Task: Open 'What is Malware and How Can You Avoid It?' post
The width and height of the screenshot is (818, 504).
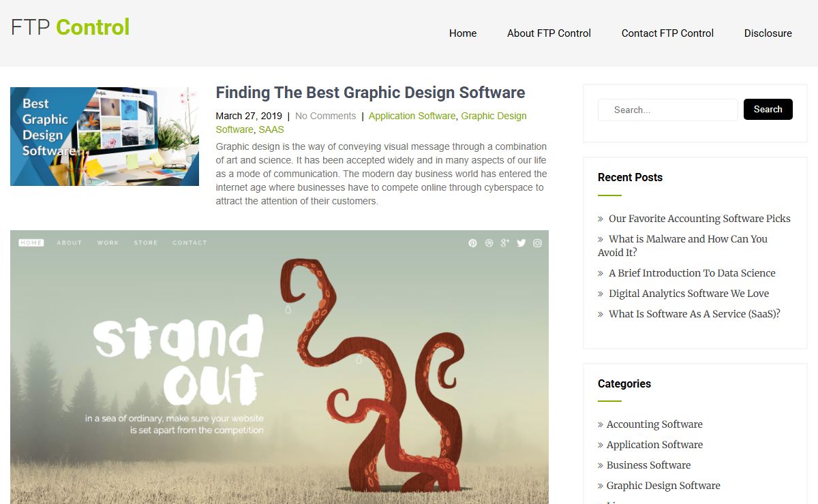Action: click(682, 246)
